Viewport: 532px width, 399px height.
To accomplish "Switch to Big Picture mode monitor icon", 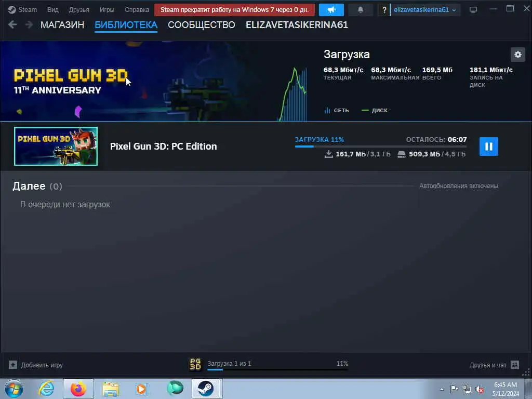I will (x=473, y=10).
